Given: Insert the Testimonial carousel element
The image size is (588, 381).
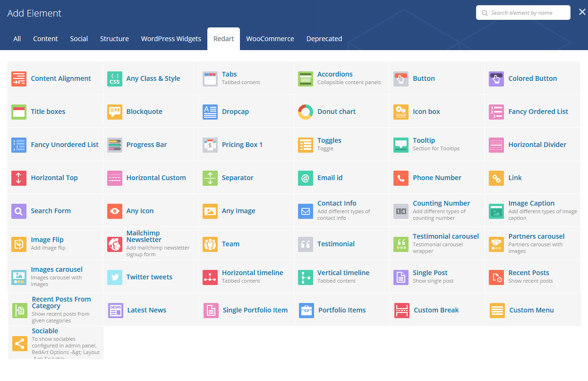Looking at the screenshot, I should (437, 244).
